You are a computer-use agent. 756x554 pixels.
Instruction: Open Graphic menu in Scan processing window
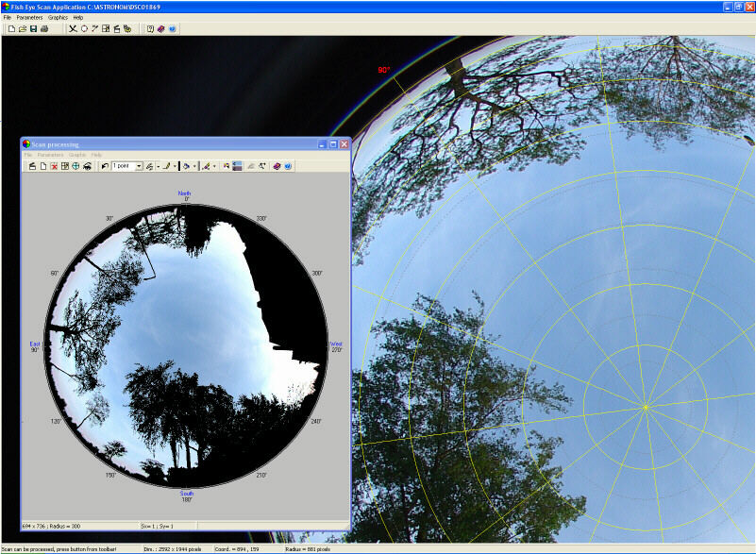77,155
